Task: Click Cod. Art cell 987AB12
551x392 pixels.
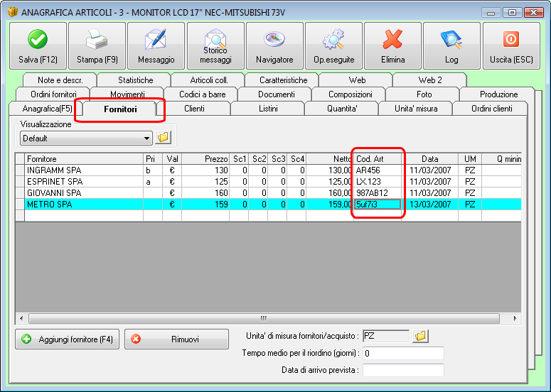Action: 378,192
